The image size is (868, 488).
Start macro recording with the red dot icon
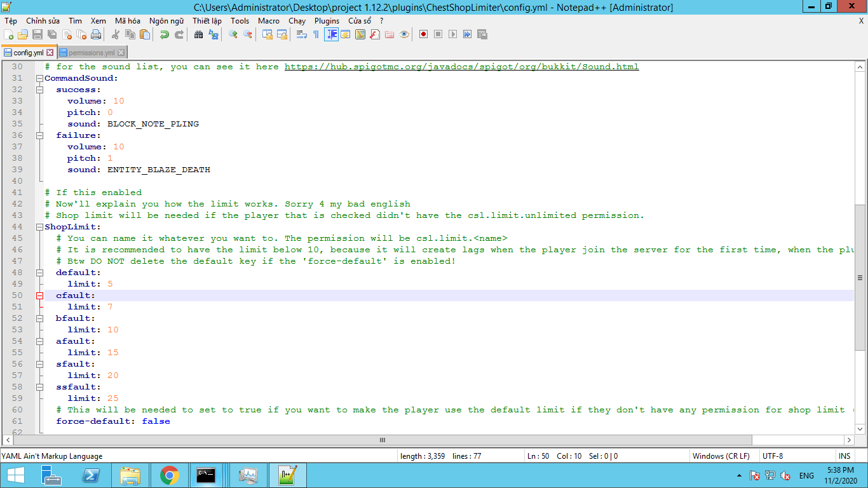point(424,34)
